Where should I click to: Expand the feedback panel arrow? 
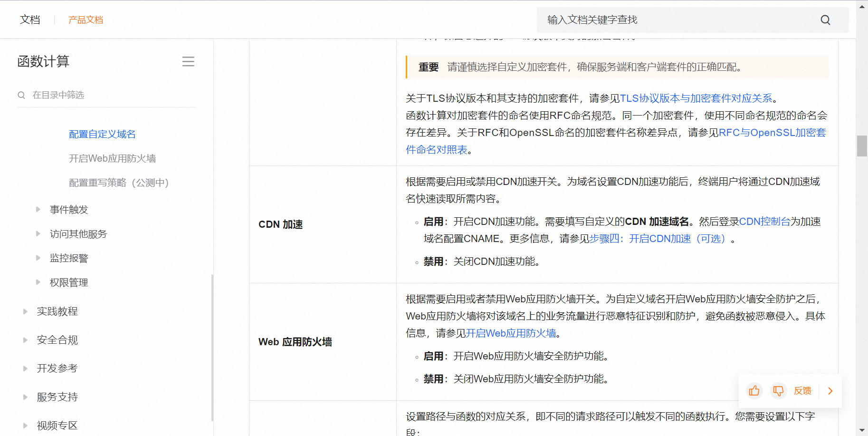(830, 391)
